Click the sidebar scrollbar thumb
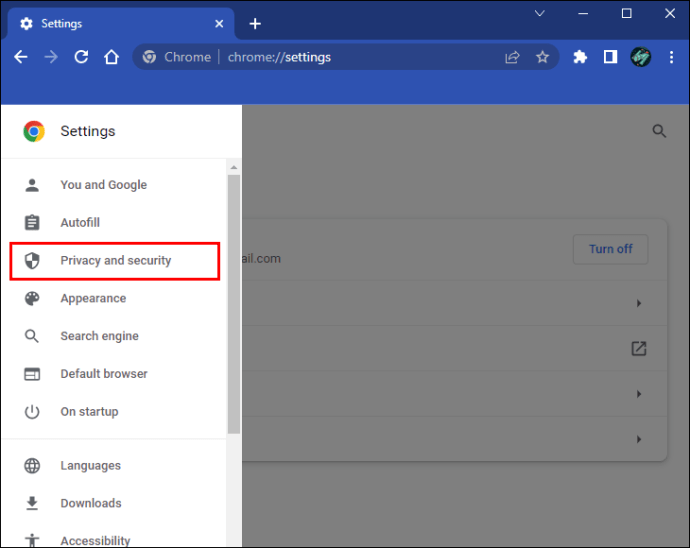This screenshot has height=548, width=690. click(234, 305)
